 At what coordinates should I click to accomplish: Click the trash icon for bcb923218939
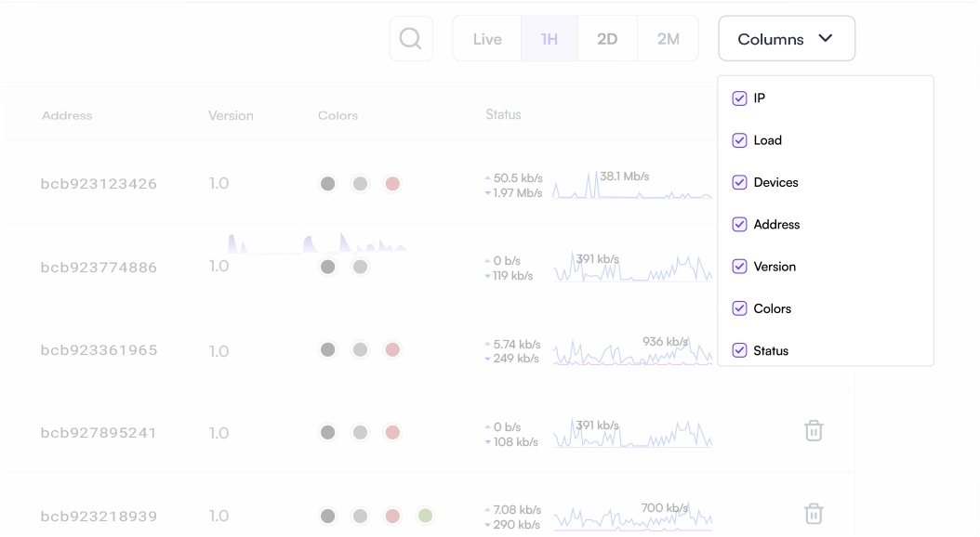click(x=814, y=514)
